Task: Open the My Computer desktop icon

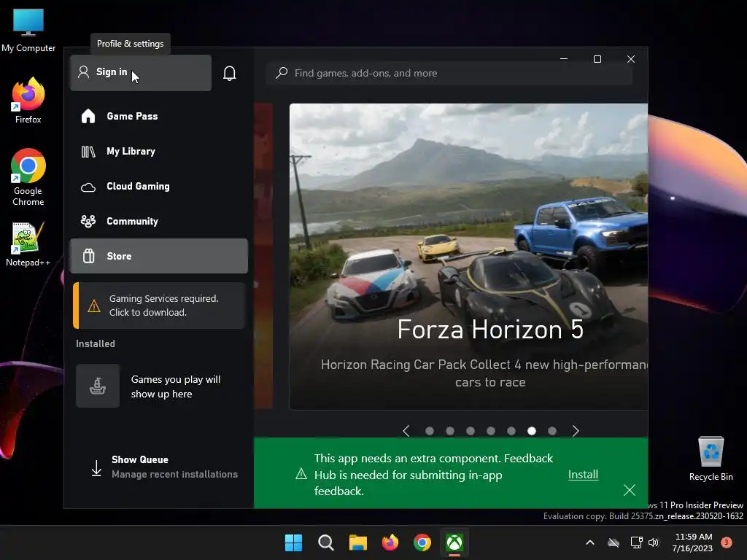Action: pyautogui.click(x=28, y=31)
